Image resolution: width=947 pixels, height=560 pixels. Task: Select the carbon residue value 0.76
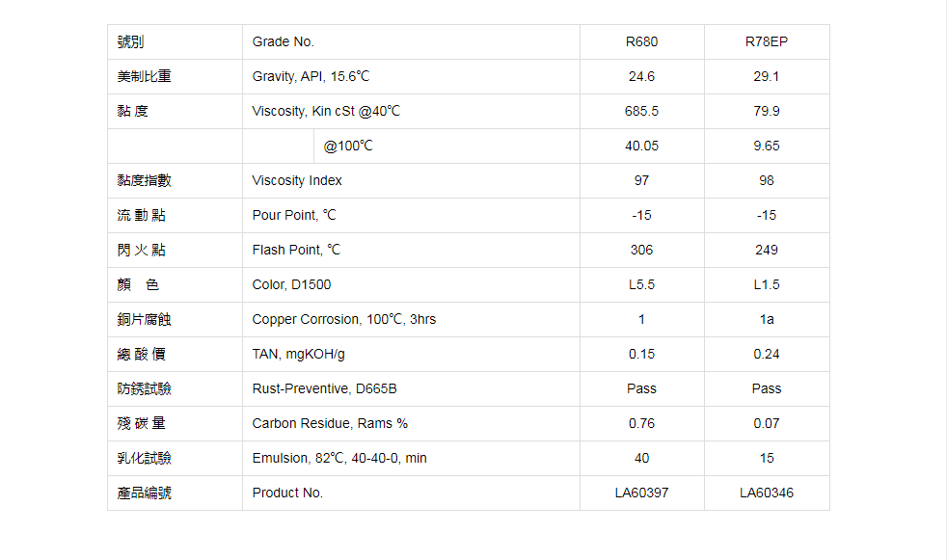pyautogui.click(x=641, y=423)
